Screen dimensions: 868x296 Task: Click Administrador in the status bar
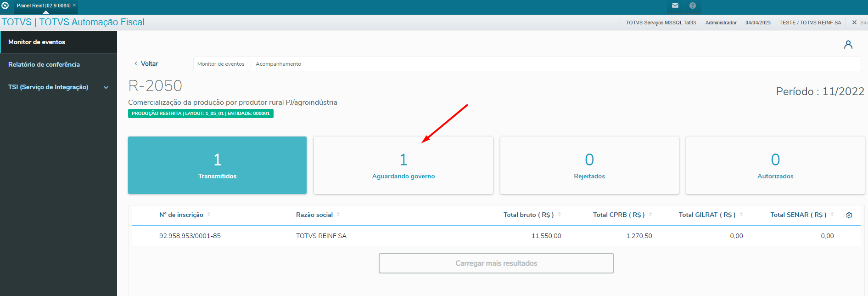click(x=721, y=23)
